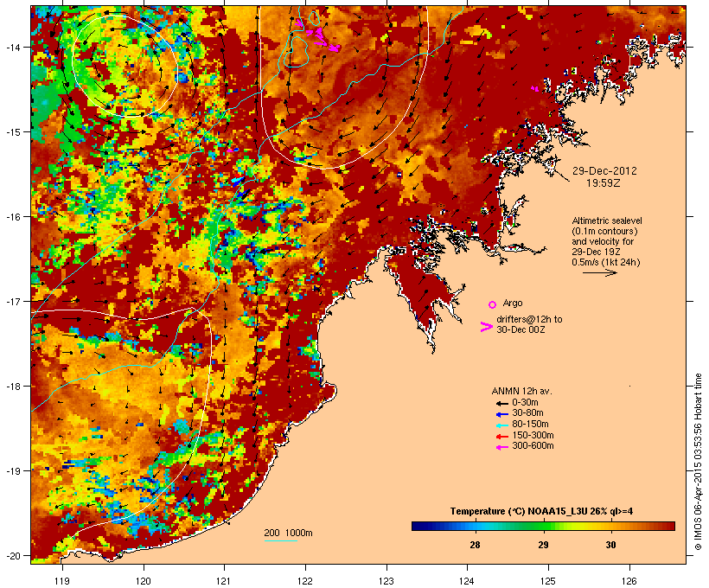709x588 pixels.
Task: Click the 122 longitude axis label
Action: (x=305, y=581)
